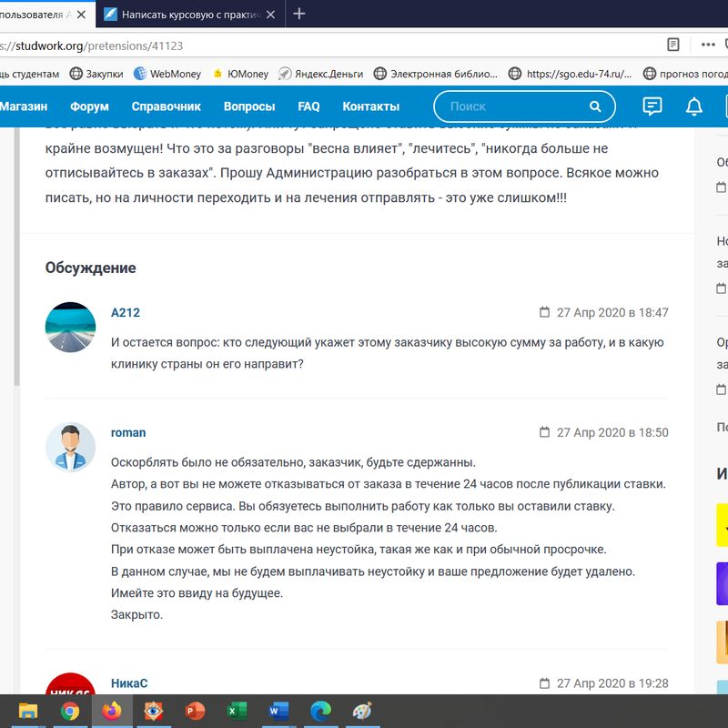Open Microsoft Word from the taskbar

point(278,711)
